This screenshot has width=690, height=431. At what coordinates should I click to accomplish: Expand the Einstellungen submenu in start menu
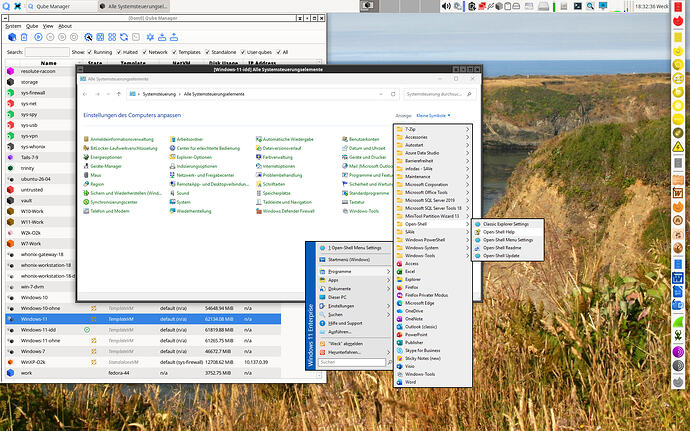355,306
